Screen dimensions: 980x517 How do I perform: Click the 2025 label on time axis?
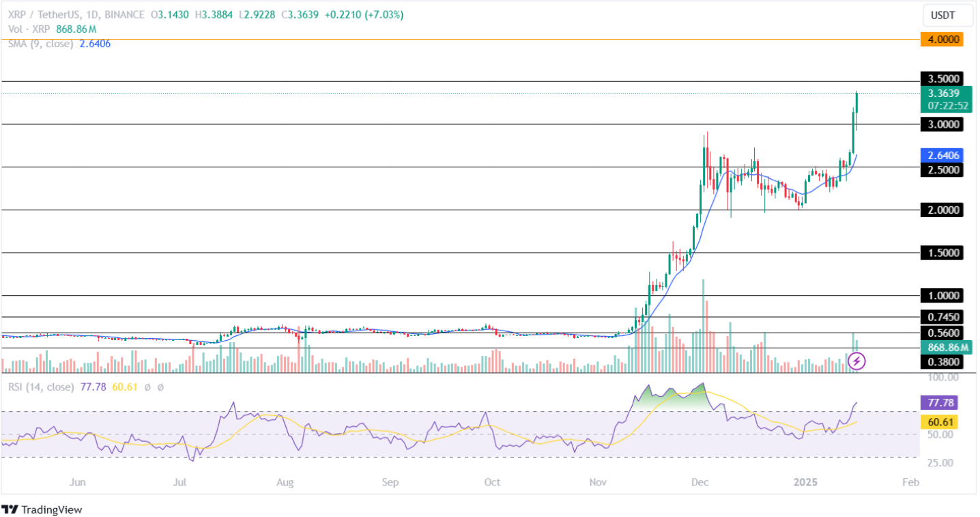coord(806,482)
